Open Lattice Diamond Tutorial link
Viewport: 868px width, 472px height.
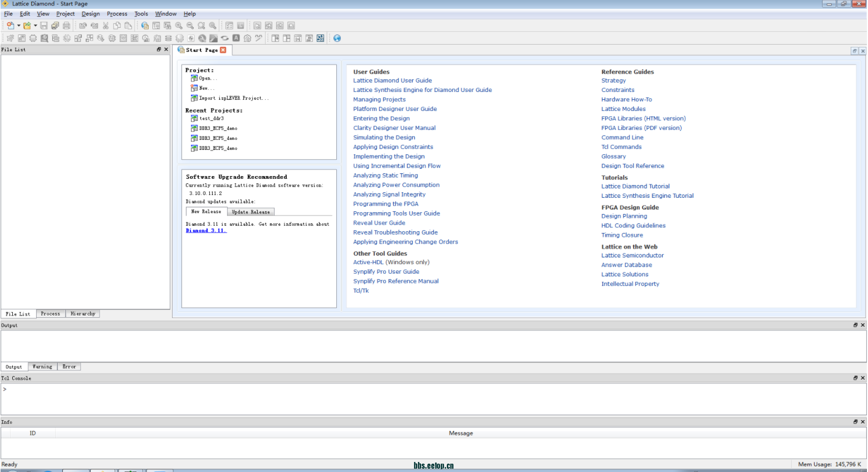click(x=635, y=187)
